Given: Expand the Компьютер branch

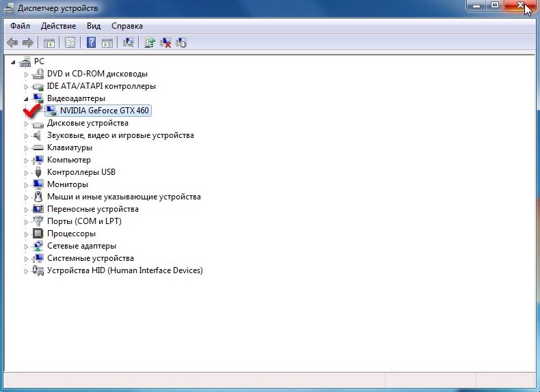Looking at the screenshot, I should click(x=26, y=160).
